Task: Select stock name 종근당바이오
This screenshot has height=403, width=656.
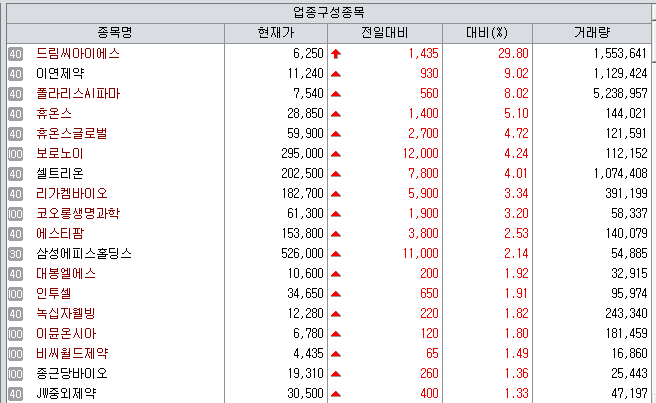Action: [x=72, y=374]
